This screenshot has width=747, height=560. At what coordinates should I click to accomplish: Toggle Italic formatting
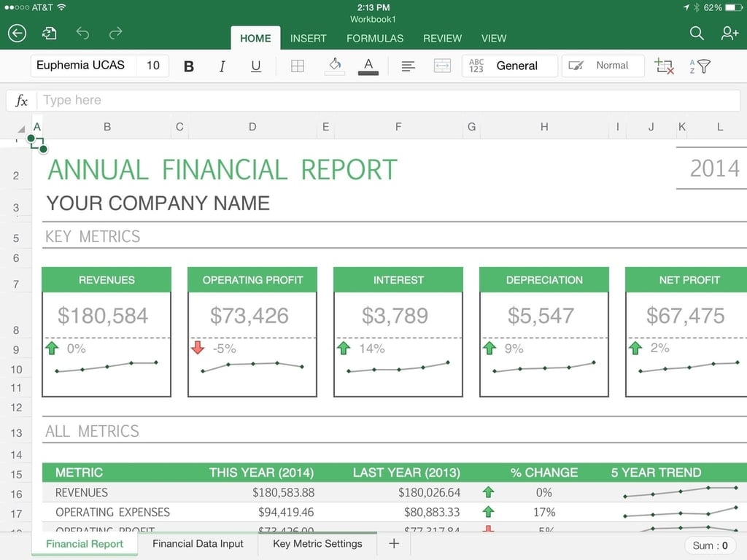tap(222, 66)
